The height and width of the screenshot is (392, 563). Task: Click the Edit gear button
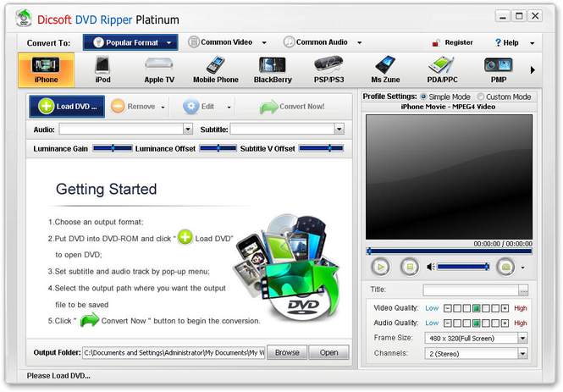pyautogui.click(x=199, y=107)
